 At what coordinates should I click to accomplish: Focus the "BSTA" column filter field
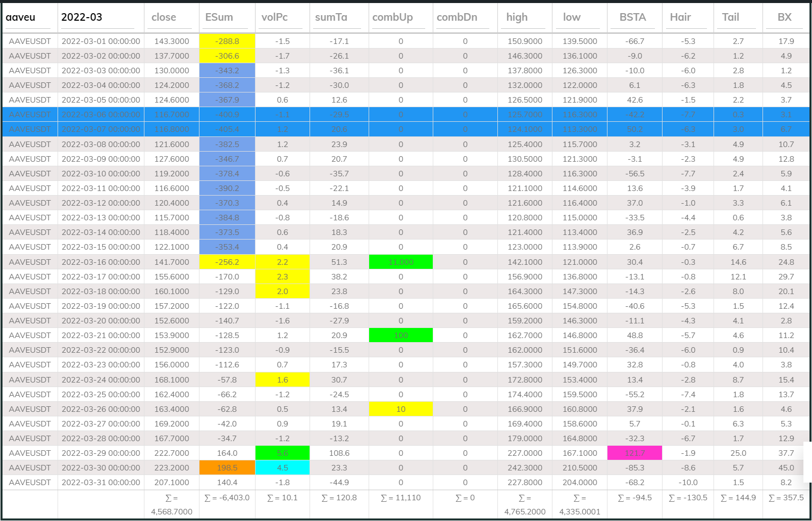[634, 18]
